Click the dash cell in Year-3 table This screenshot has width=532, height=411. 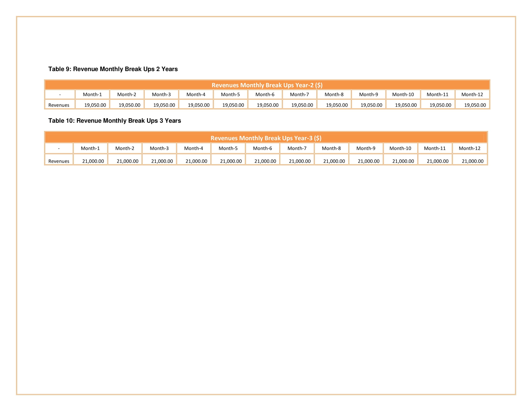59,148
